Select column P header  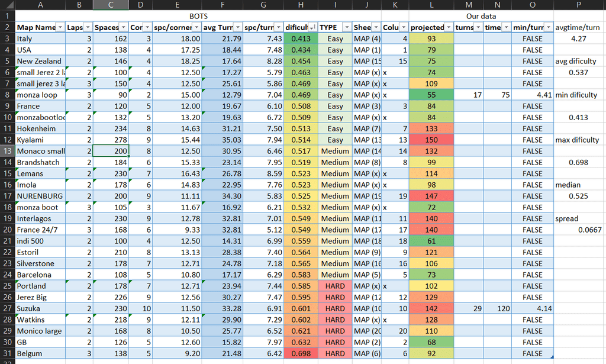coord(579,5)
